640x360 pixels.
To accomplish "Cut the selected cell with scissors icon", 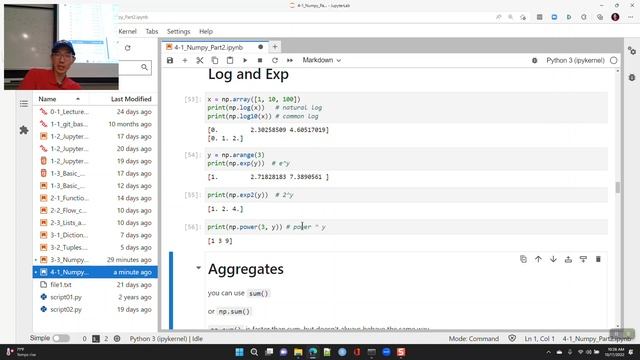I will tap(200, 60).
